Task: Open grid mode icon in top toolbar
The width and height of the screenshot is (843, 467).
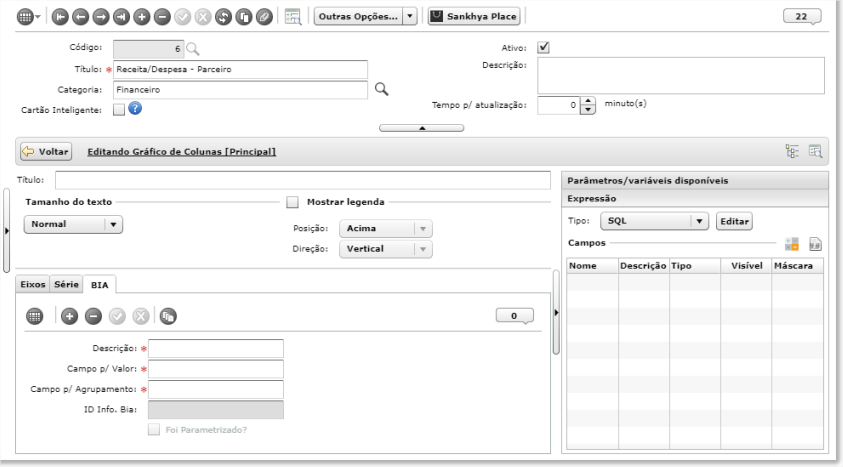Action: point(25,17)
